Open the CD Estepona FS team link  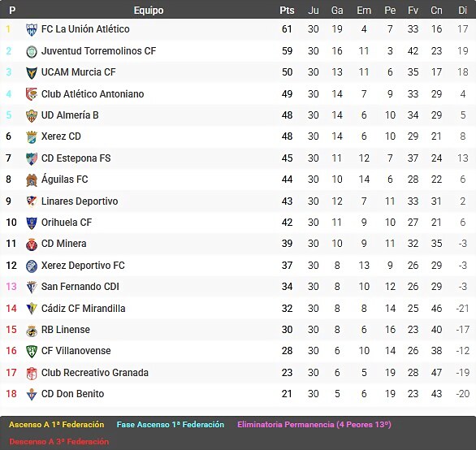pos(76,158)
